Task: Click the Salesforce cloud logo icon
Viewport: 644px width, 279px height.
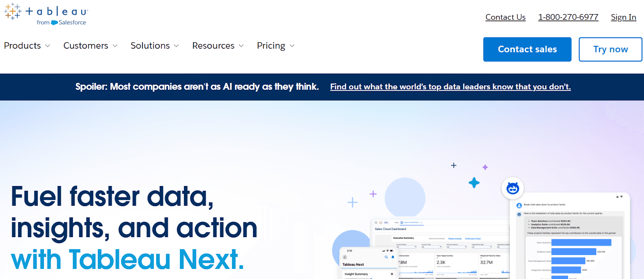Action: [x=54, y=23]
